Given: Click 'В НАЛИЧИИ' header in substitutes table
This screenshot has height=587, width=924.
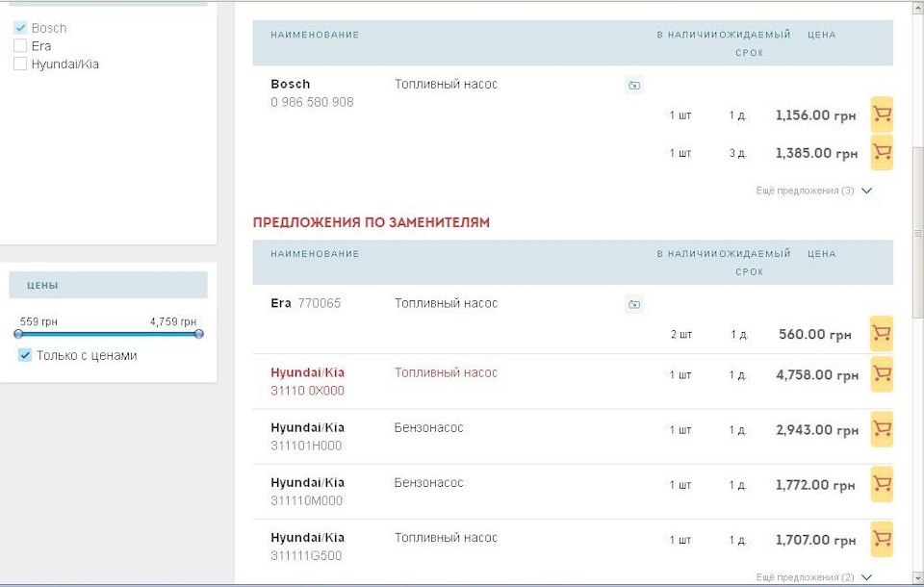Looking at the screenshot, I should 687,254.
